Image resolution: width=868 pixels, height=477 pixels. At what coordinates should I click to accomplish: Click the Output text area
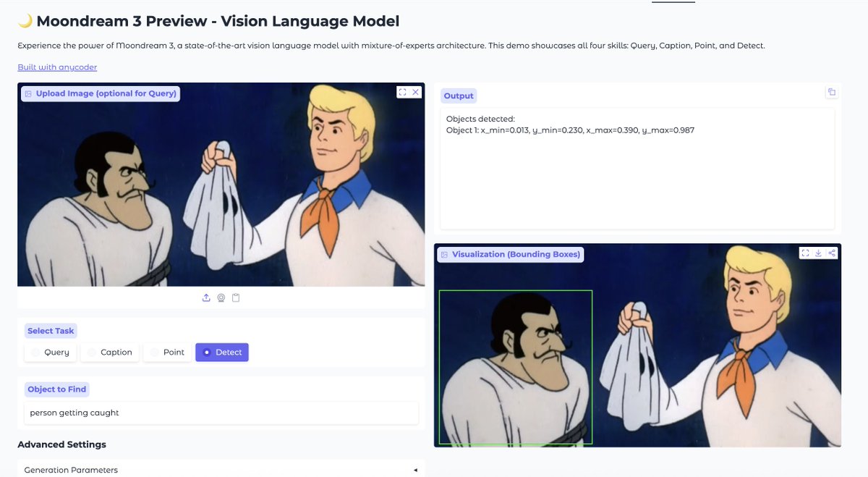pyautogui.click(x=637, y=169)
